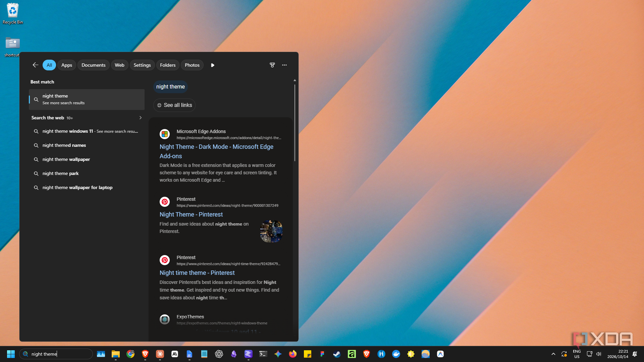The height and width of the screenshot is (362, 644).
Task: Launch Firefox from the taskbar
Action: click(293, 354)
